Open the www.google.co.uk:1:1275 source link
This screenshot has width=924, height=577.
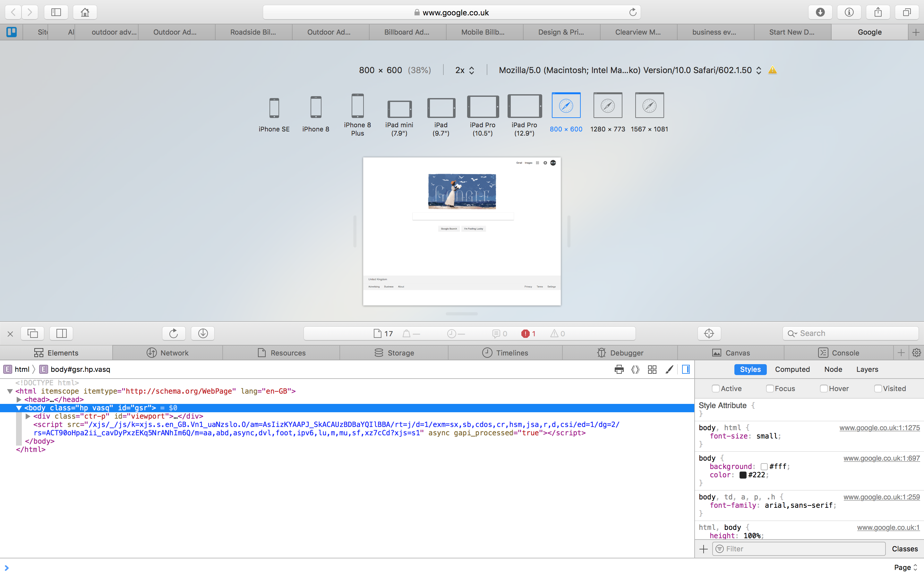pyautogui.click(x=879, y=427)
